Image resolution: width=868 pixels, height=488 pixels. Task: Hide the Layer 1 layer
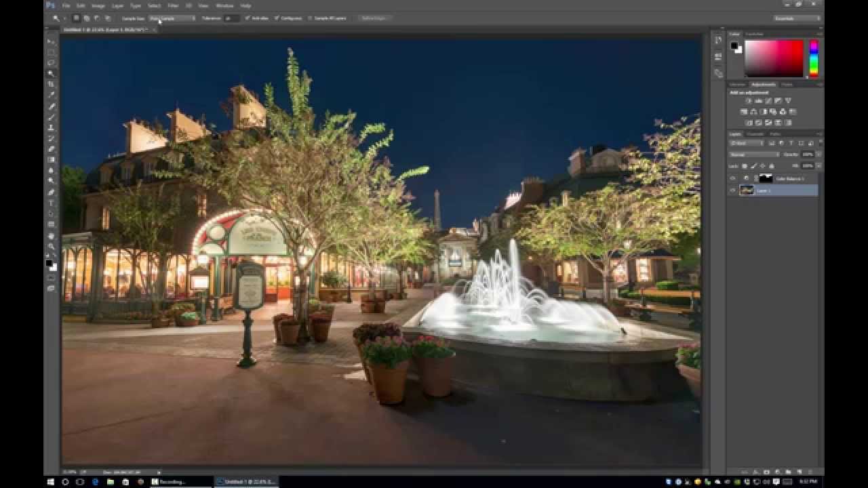pyautogui.click(x=732, y=190)
